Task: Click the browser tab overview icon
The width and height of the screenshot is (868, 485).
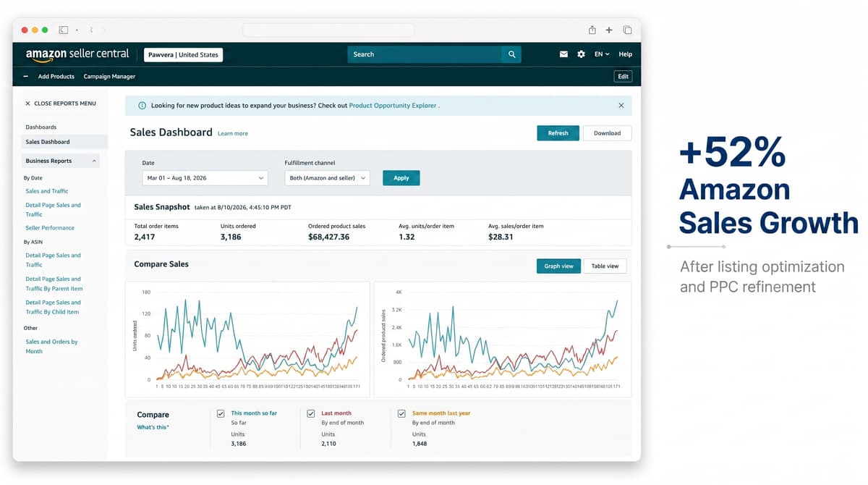Action: (x=627, y=30)
